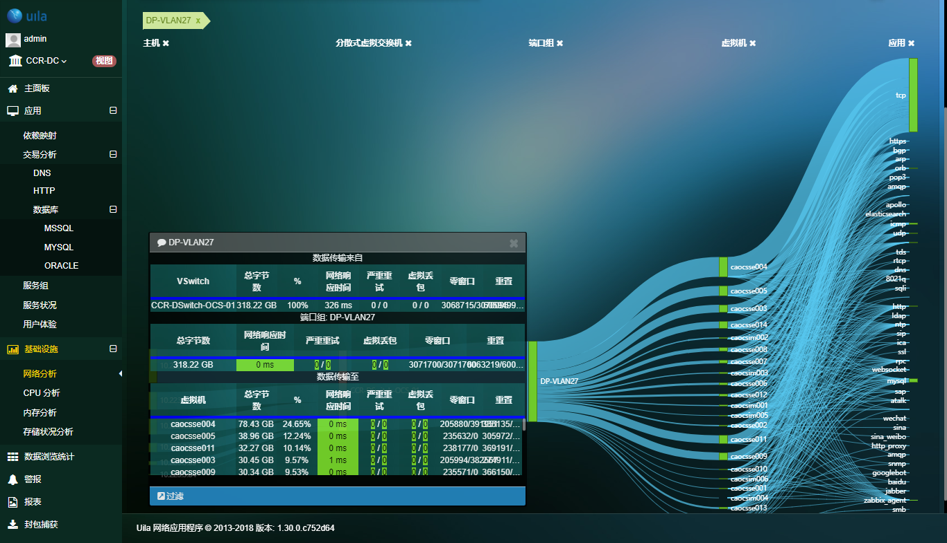This screenshot has width=947, height=543.
Task: Click the 报表 report icon
Action: pos(13,502)
